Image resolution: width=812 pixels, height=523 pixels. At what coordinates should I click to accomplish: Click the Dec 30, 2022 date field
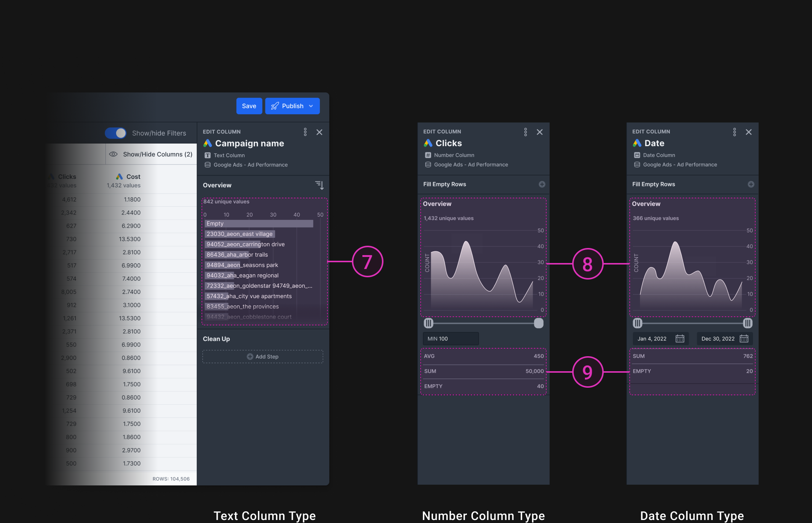(724, 339)
